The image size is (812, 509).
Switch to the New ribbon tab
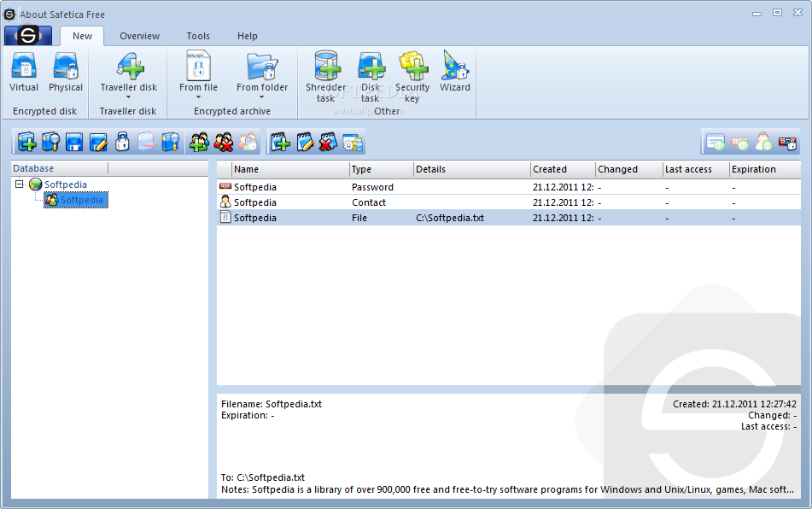point(82,36)
